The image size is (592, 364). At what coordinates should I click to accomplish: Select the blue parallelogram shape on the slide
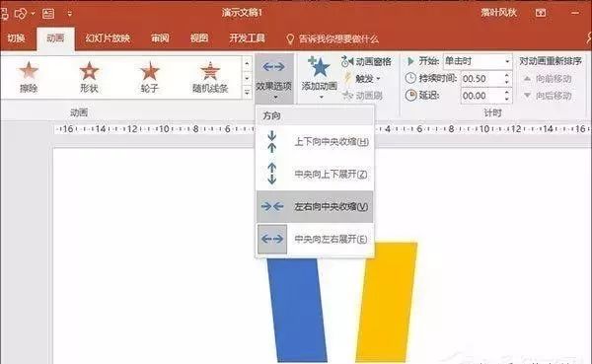296,310
